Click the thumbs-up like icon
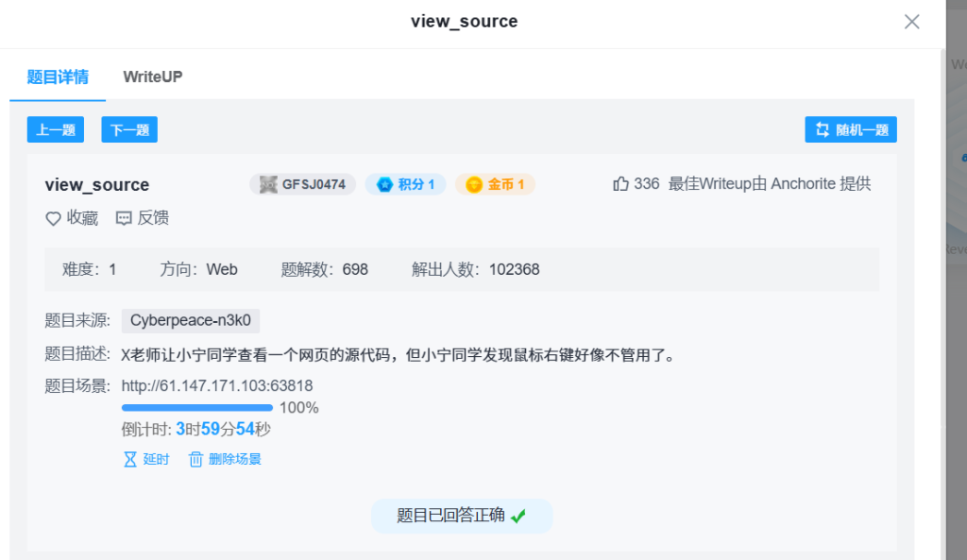This screenshot has height=560, width=967. (x=620, y=184)
